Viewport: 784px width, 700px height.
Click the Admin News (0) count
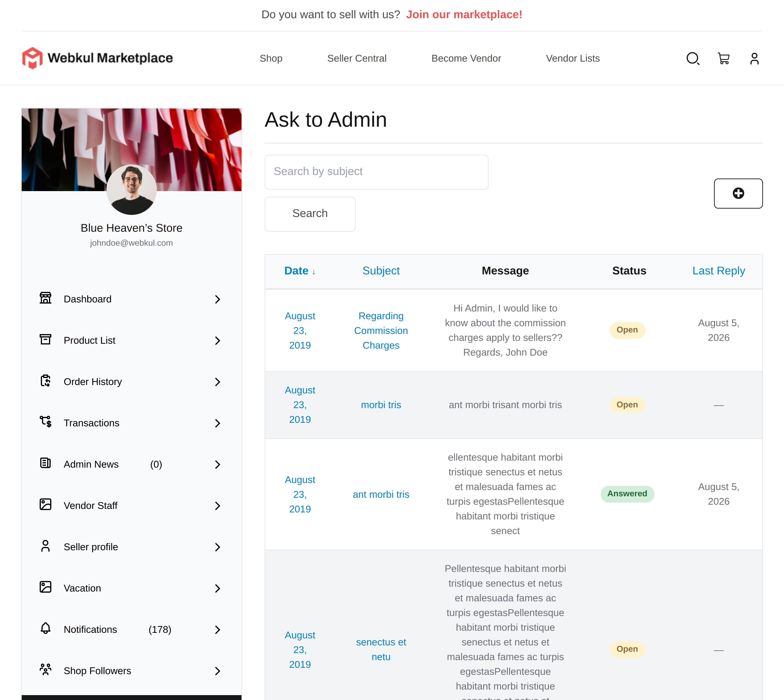(156, 465)
